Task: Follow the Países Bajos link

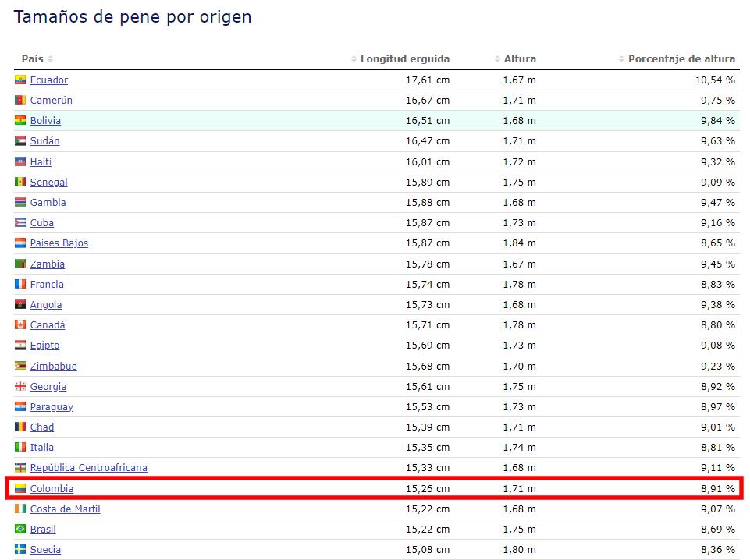Action: [59, 243]
